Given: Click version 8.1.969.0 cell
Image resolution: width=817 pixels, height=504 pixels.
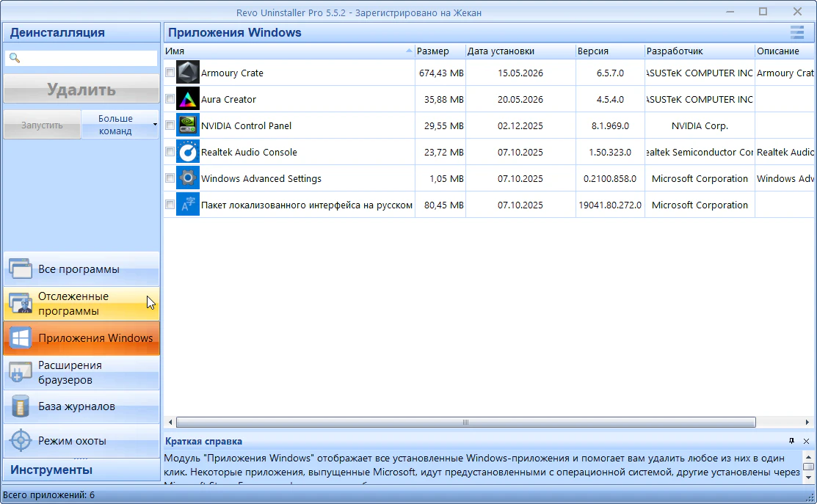Looking at the screenshot, I should 609,126.
